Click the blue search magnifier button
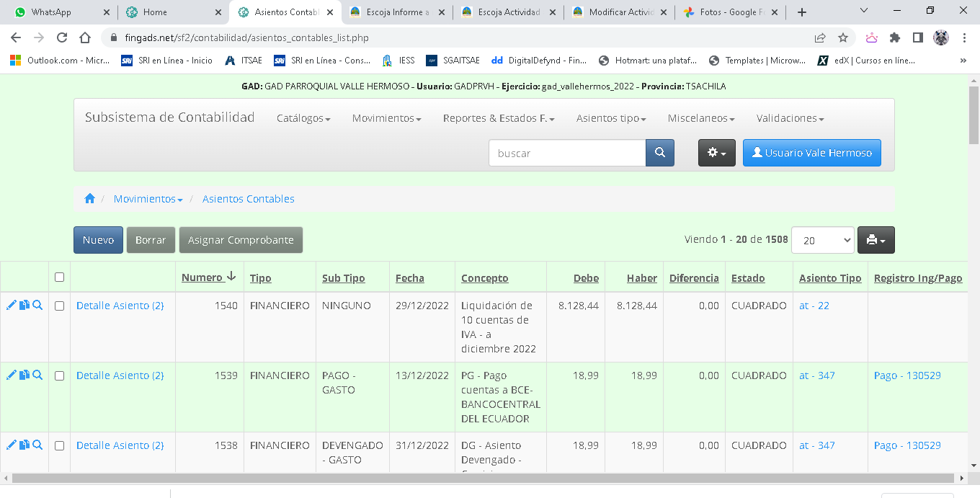The height and width of the screenshot is (498, 980). (659, 153)
